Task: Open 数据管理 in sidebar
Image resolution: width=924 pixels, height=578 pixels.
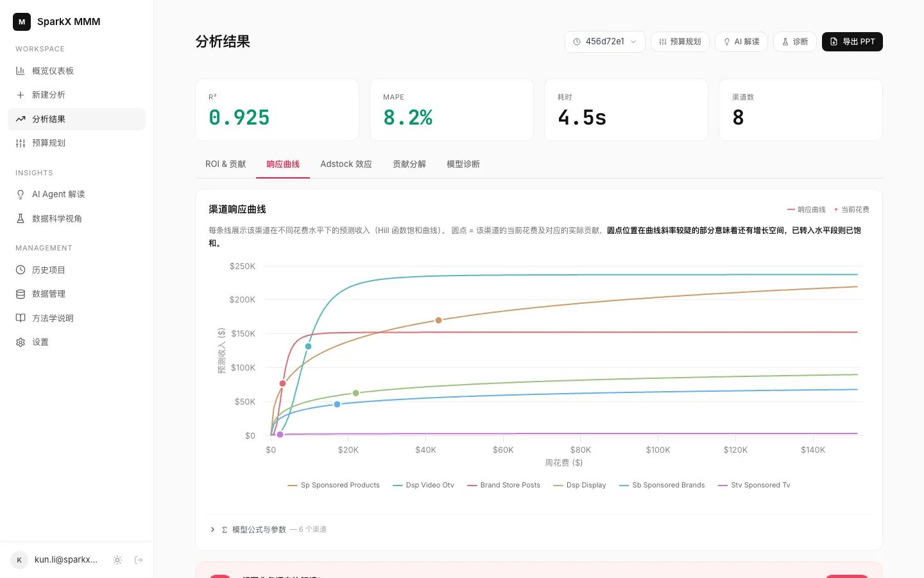Action: (76, 294)
